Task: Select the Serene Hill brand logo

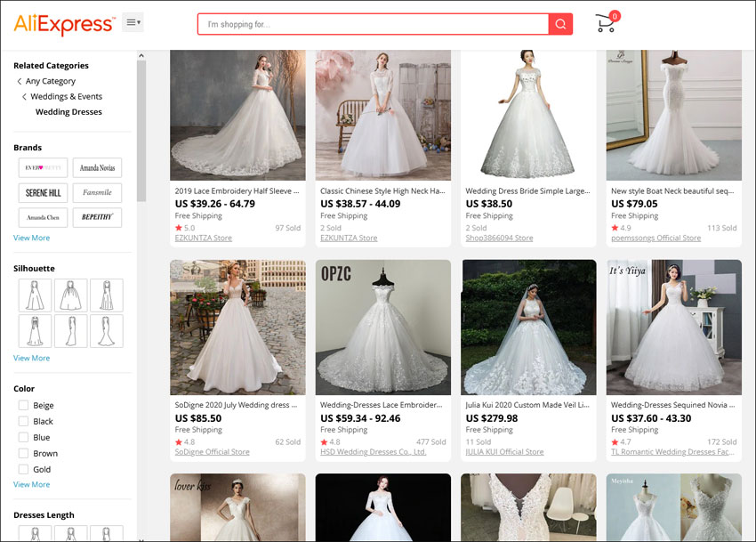Action: (x=43, y=192)
